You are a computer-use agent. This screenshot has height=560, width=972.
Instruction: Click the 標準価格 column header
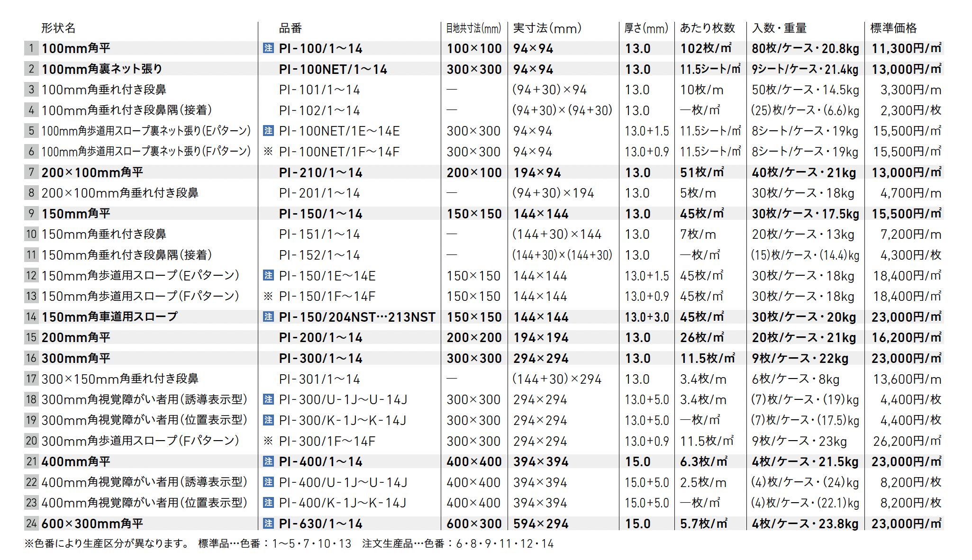click(893, 28)
